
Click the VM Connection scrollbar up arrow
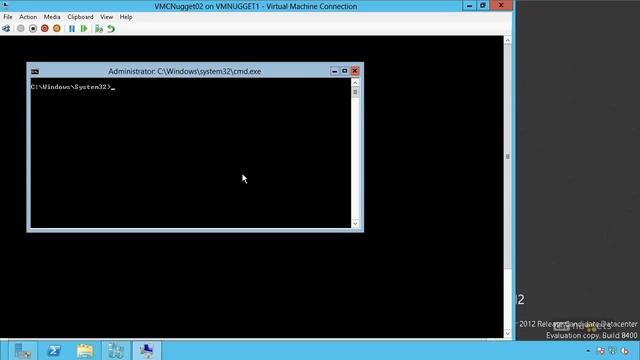pyautogui.click(x=508, y=40)
